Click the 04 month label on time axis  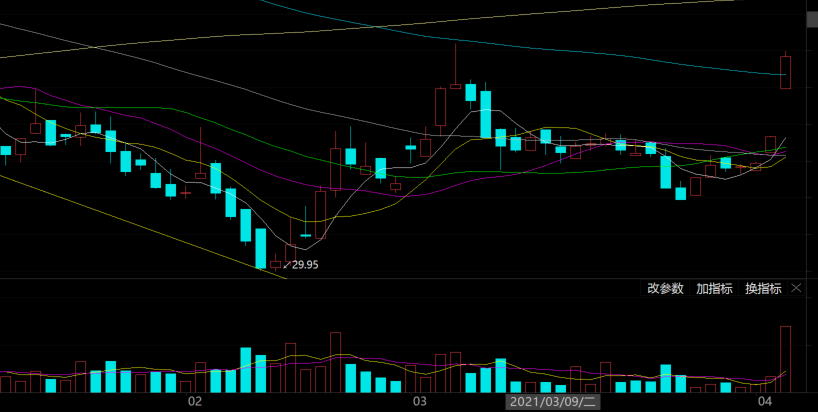click(x=765, y=402)
